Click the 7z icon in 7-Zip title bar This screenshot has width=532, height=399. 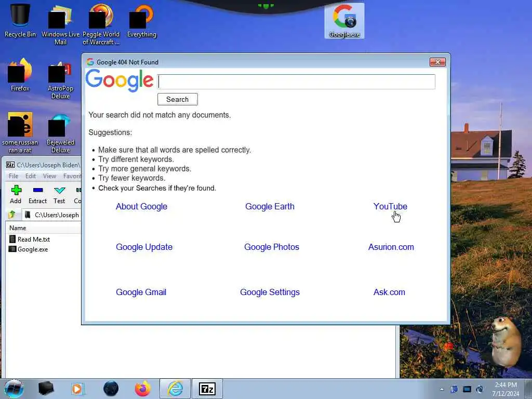pos(10,165)
